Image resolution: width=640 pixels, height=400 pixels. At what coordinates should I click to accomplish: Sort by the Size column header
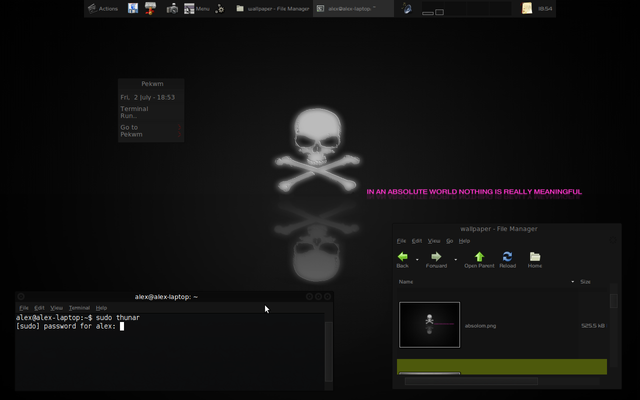(x=591, y=282)
